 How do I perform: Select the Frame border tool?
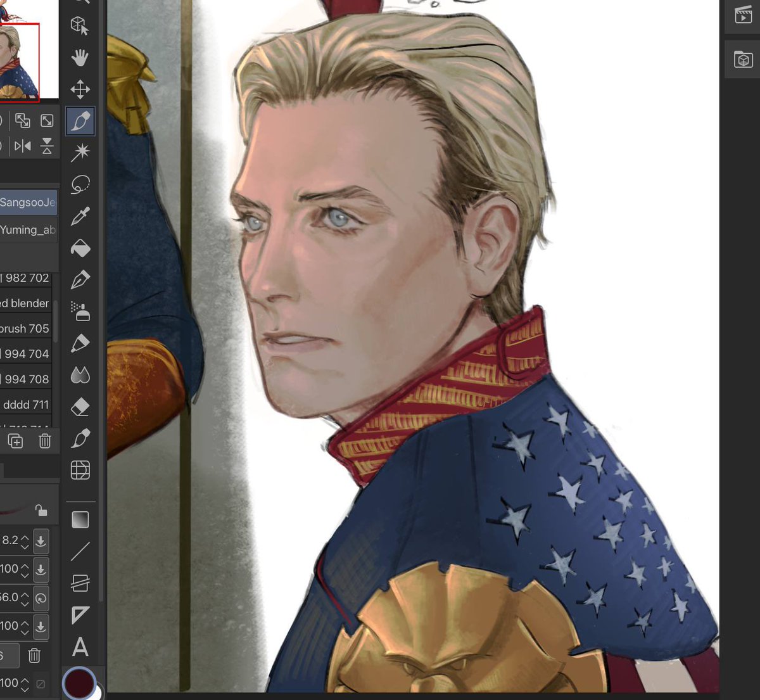coord(80,583)
